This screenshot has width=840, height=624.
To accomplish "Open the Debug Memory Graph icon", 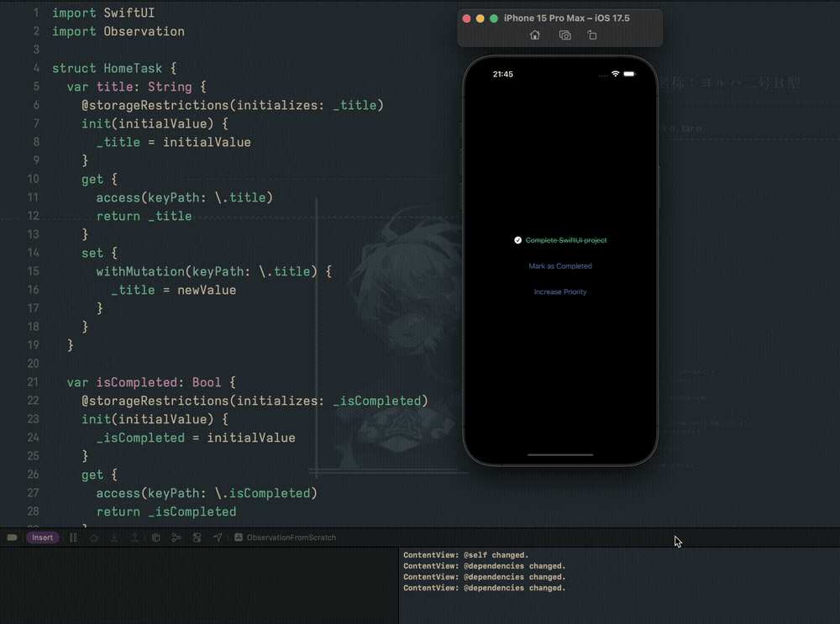I will pyautogui.click(x=176, y=537).
